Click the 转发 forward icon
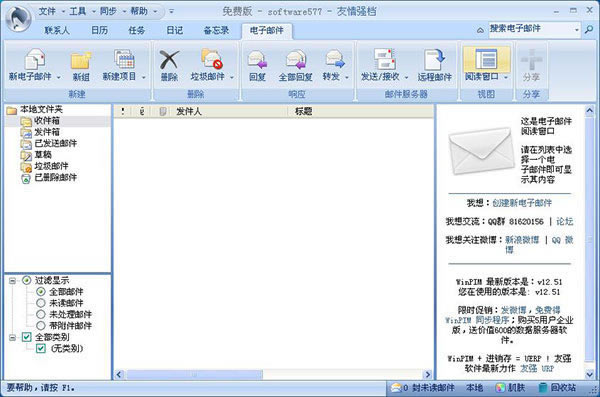The width and height of the screenshot is (600, 397). click(x=335, y=59)
